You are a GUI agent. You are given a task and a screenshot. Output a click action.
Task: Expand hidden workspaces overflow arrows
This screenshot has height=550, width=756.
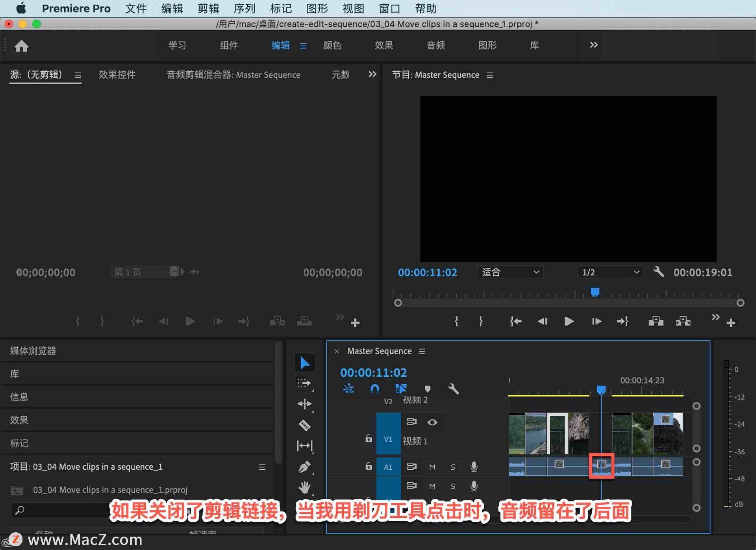(x=593, y=45)
